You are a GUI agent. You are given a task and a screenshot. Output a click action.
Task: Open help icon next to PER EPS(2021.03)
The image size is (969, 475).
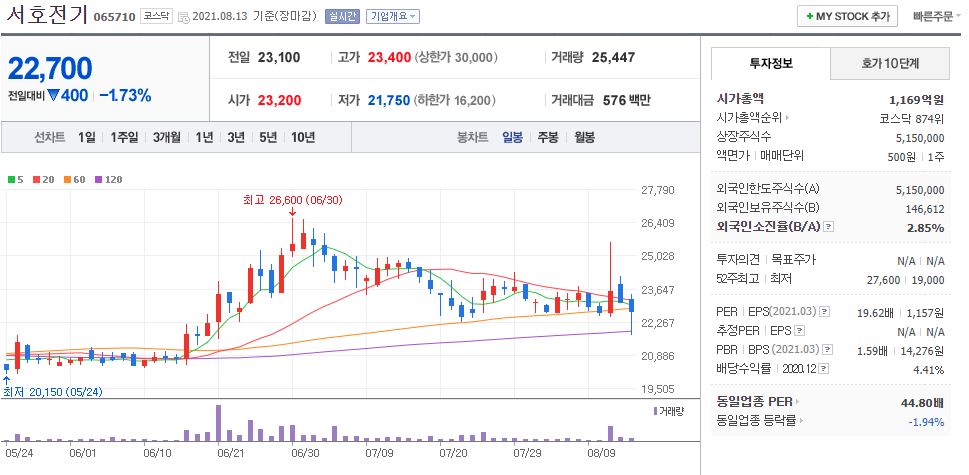[824, 312]
